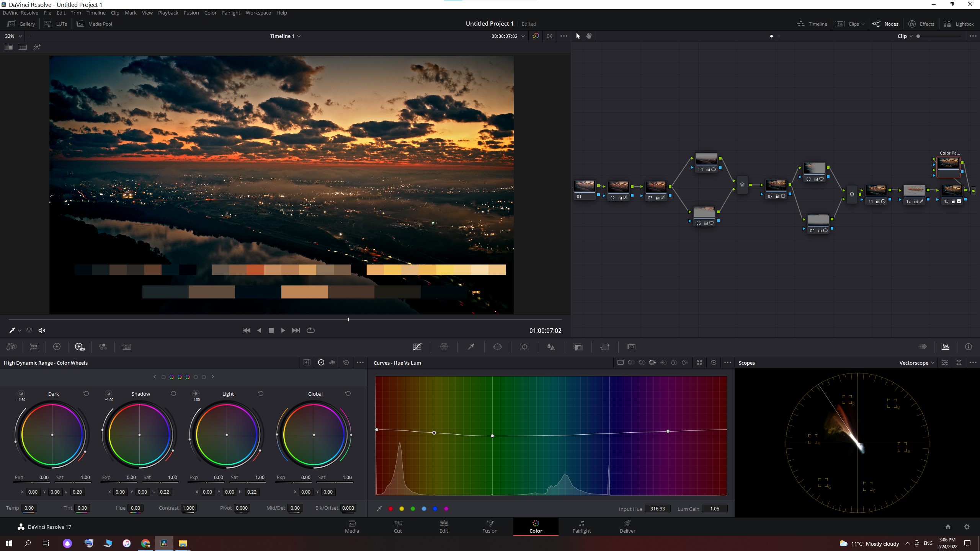Open the Effects panel button
The width and height of the screenshot is (980, 551).
click(921, 24)
